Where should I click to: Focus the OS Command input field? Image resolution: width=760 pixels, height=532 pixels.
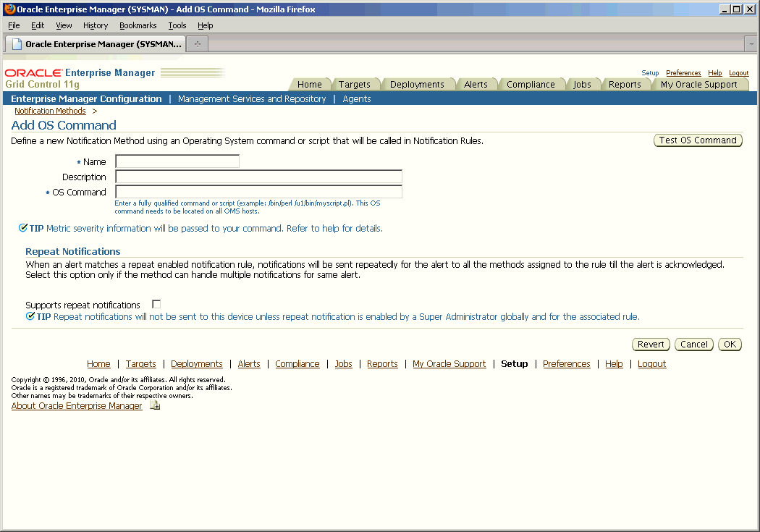click(259, 191)
